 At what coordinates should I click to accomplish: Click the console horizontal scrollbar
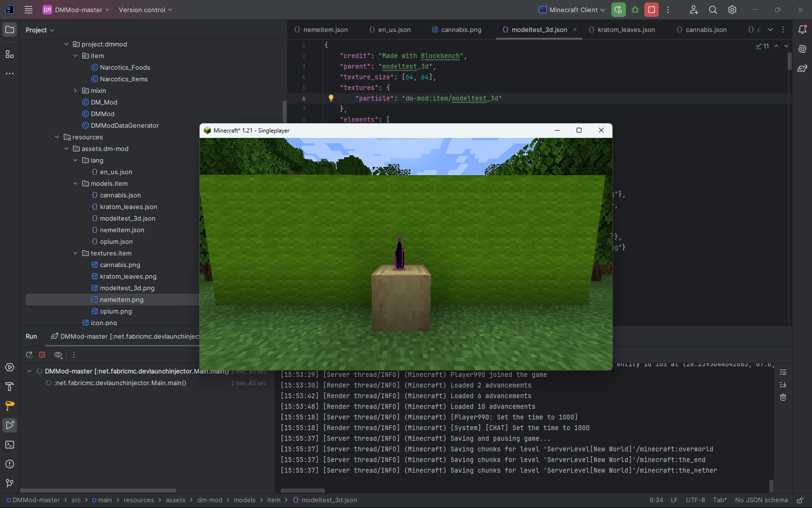point(303,491)
